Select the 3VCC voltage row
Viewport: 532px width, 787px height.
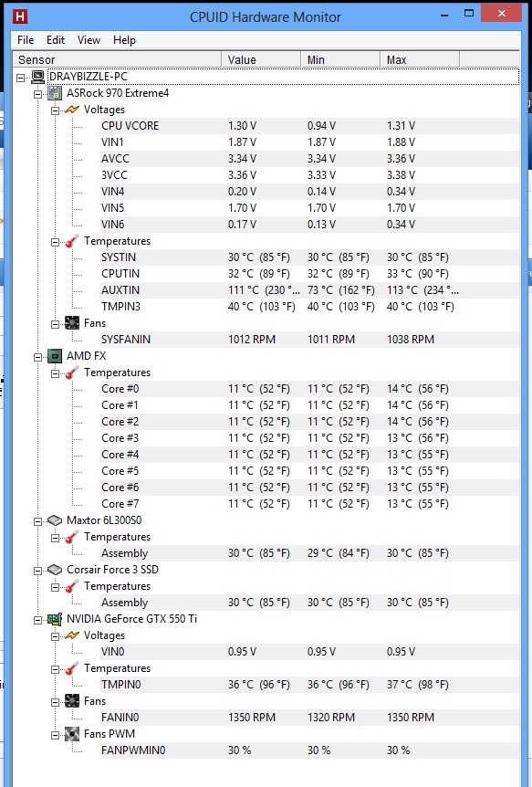point(308,175)
